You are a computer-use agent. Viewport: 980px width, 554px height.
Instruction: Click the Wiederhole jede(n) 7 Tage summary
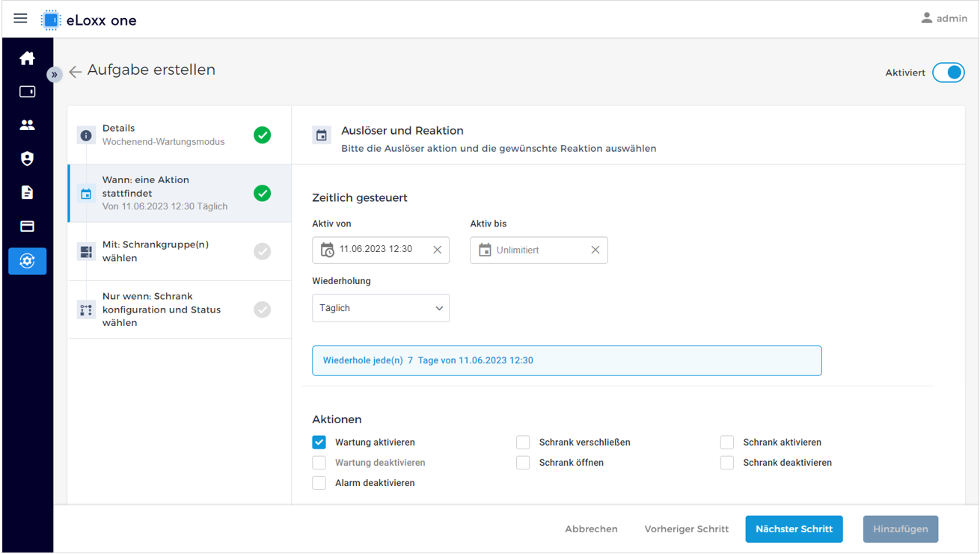(x=567, y=360)
